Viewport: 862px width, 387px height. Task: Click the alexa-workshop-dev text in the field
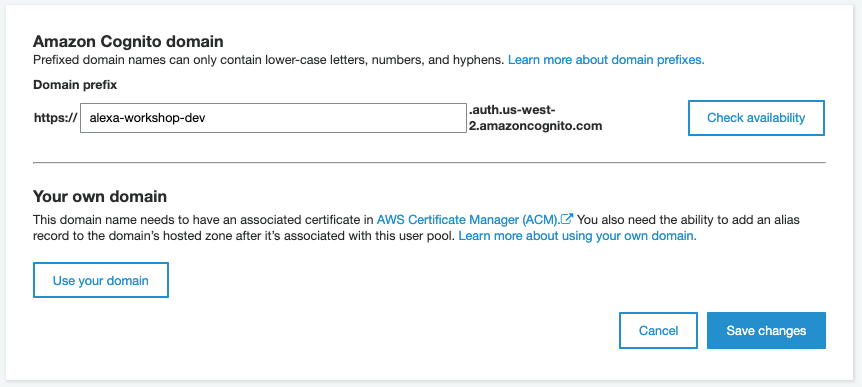click(x=147, y=118)
